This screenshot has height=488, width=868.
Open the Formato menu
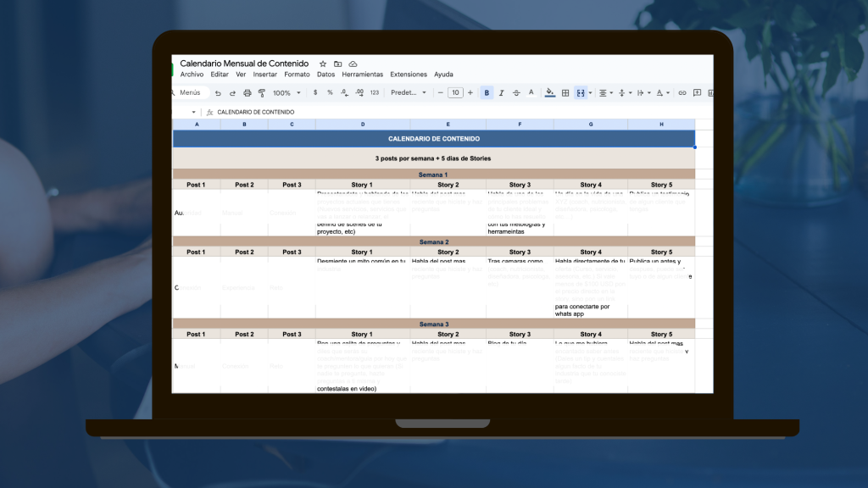pyautogui.click(x=298, y=75)
